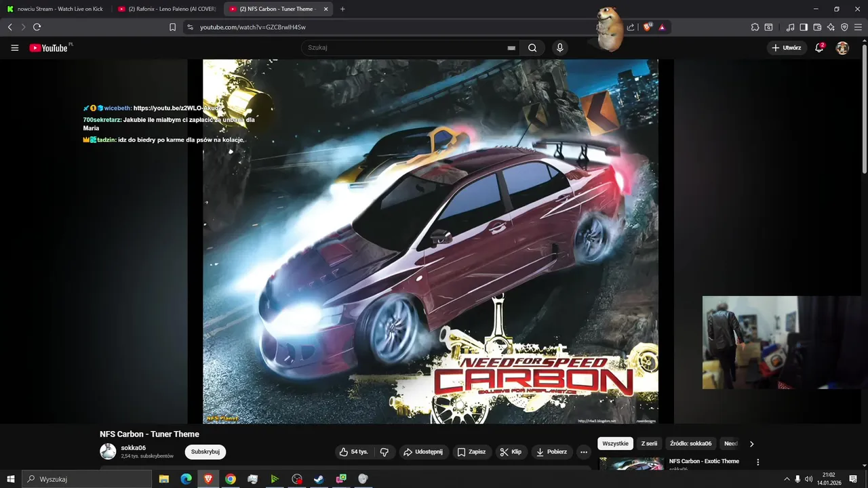
Task: Share this page via address bar share icon
Action: click(631, 27)
